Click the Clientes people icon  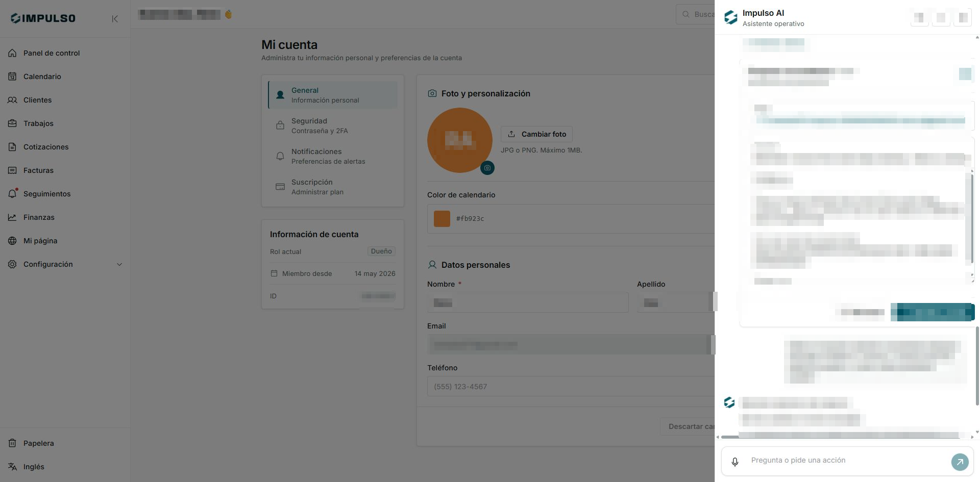coord(12,100)
